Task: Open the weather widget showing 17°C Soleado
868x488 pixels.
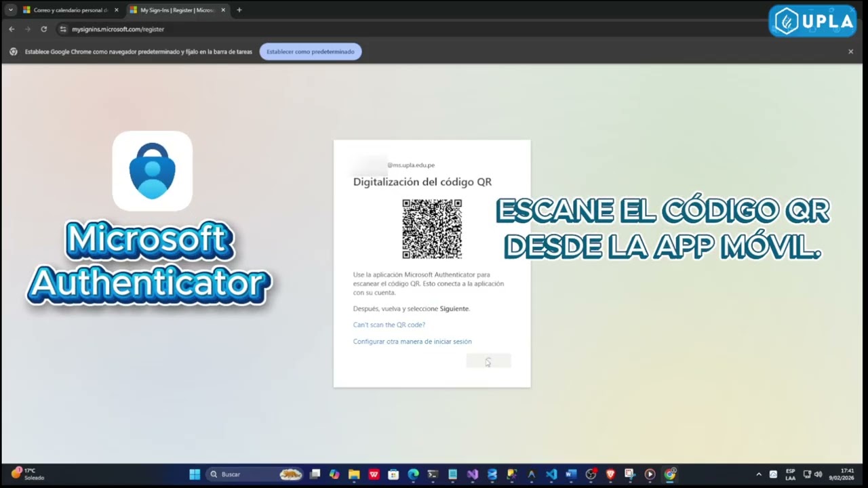Action: click(28, 474)
